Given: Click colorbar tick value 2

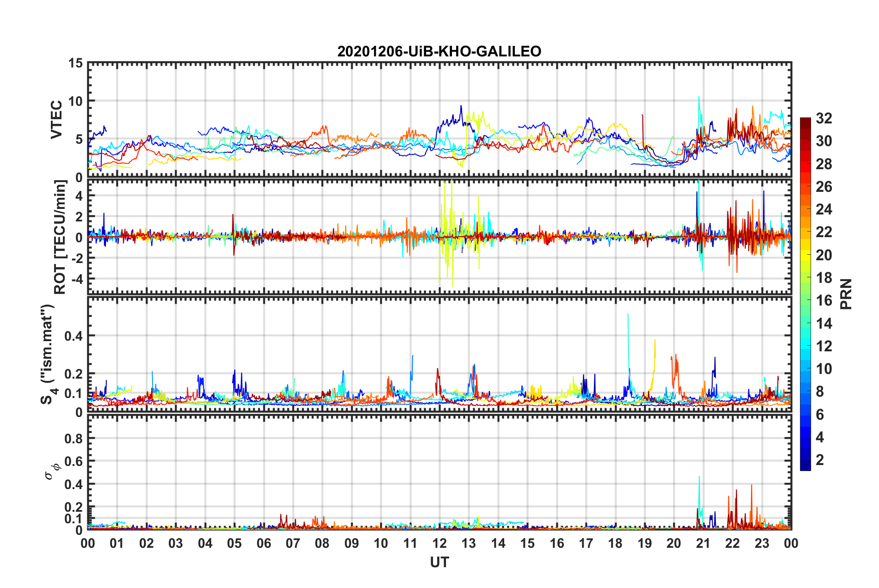Looking at the screenshot, I should pyautogui.click(x=820, y=459).
